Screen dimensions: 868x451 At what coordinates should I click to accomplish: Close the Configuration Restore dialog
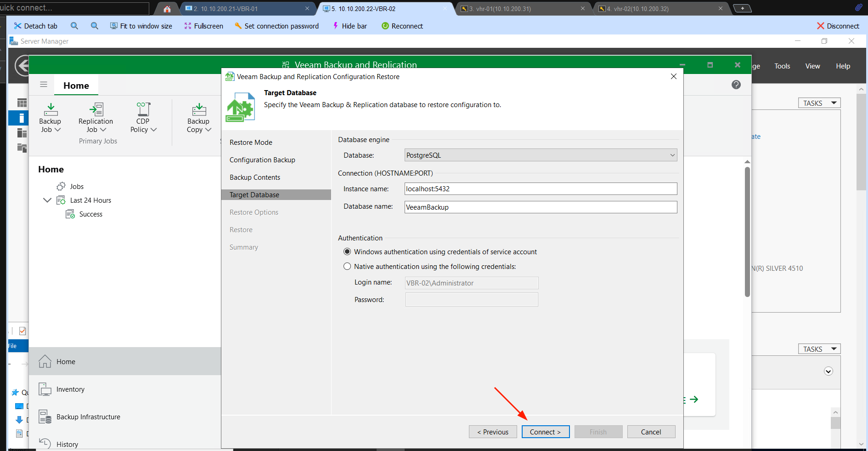674,76
